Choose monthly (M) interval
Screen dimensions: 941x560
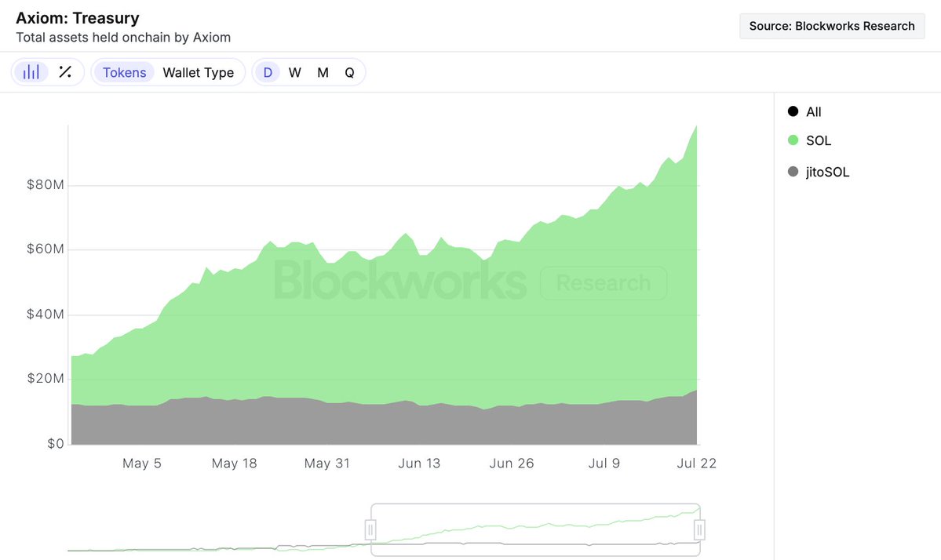pos(323,72)
